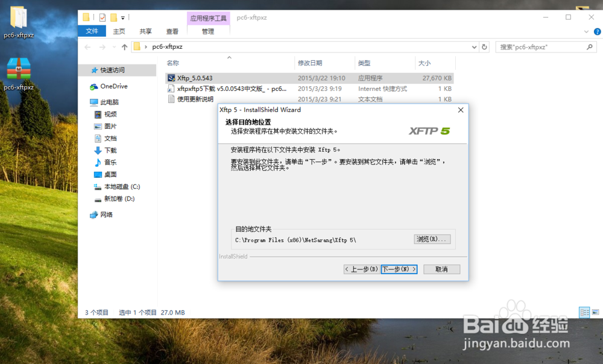
Task: Open the 文件 menu in Explorer
Action: point(92,31)
